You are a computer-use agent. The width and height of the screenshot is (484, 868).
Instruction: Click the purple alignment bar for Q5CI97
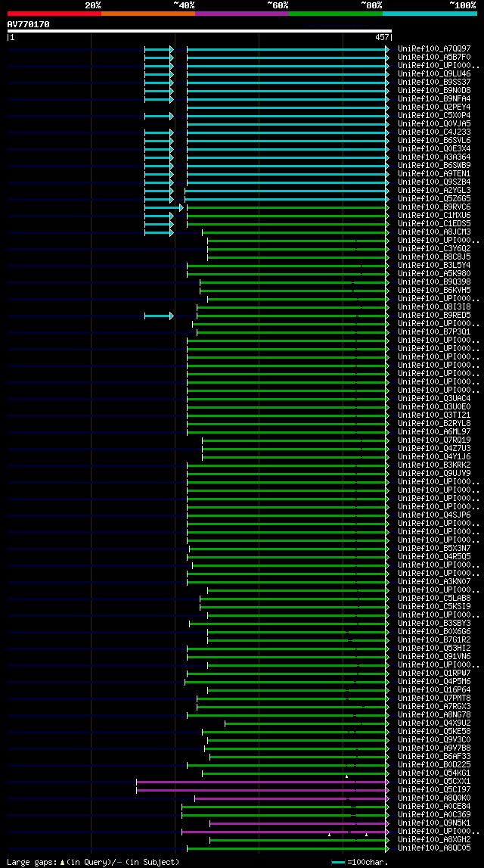(x=261, y=791)
